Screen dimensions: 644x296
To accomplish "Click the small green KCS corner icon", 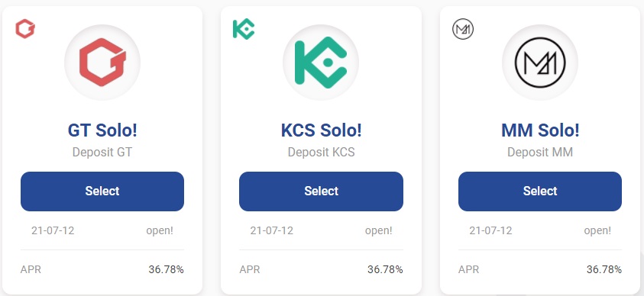I will pyautogui.click(x=244, y=29).
